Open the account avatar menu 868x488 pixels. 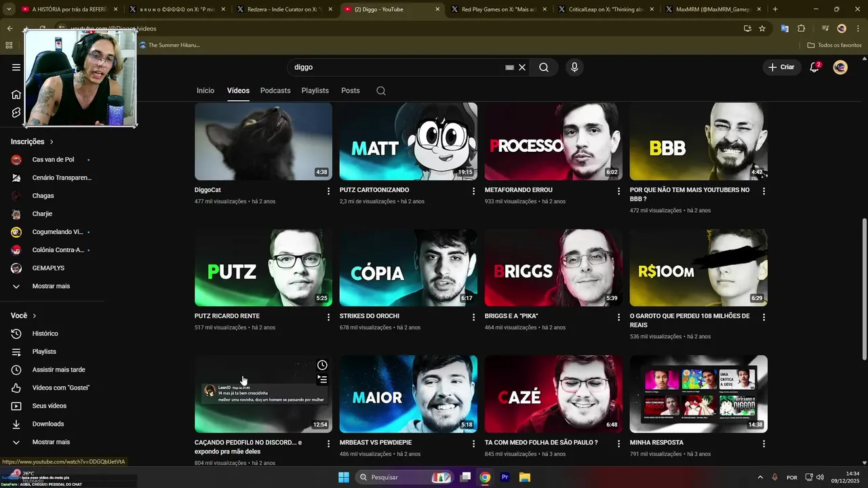(x=840, y=67)
